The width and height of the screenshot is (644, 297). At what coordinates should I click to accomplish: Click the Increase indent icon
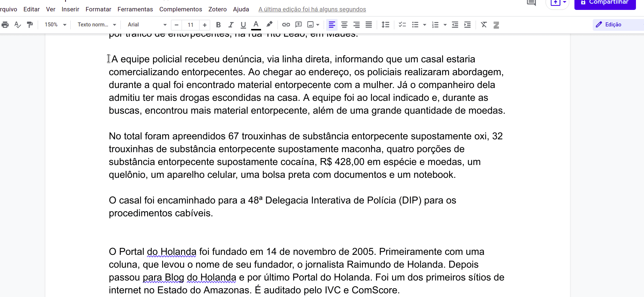pos(468,25)
